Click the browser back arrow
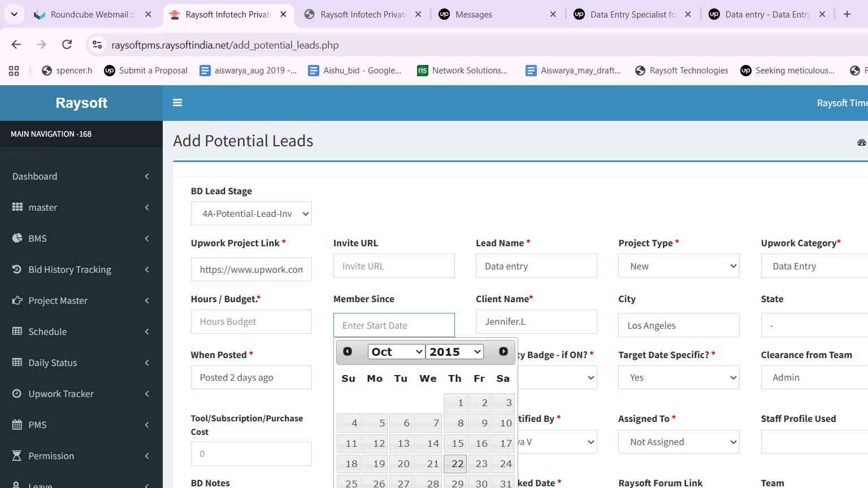This screenshot has width=868, height=488. tap(16, 45)
